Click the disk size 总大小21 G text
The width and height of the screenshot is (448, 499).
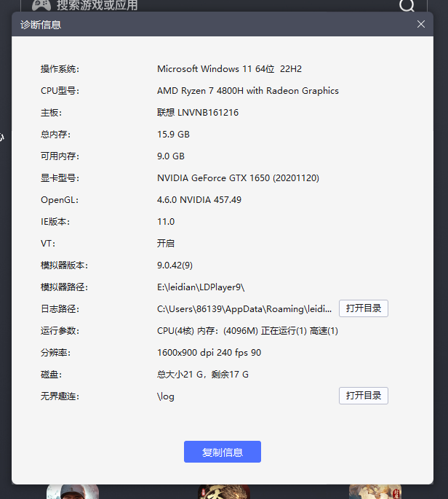point(203,375)
